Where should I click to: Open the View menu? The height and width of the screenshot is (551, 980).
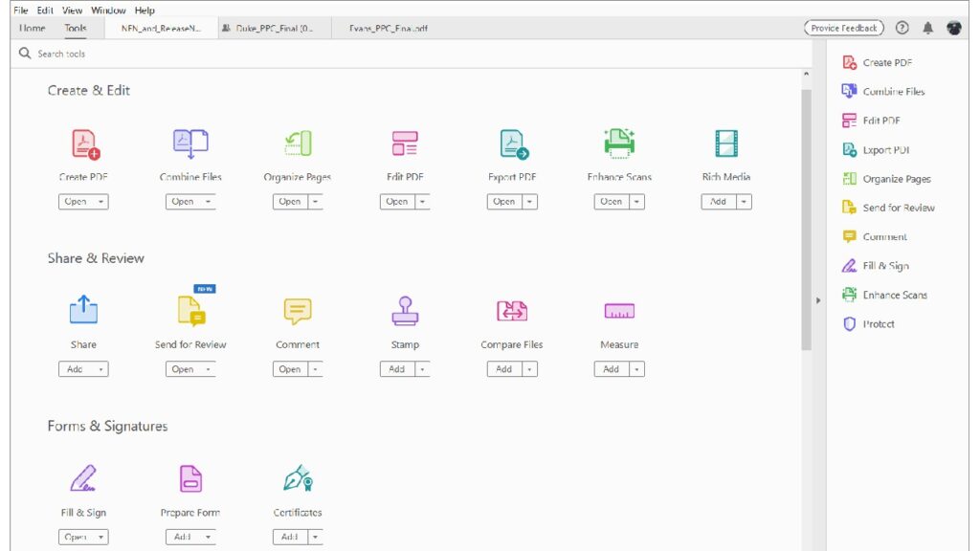click(73, 10)
